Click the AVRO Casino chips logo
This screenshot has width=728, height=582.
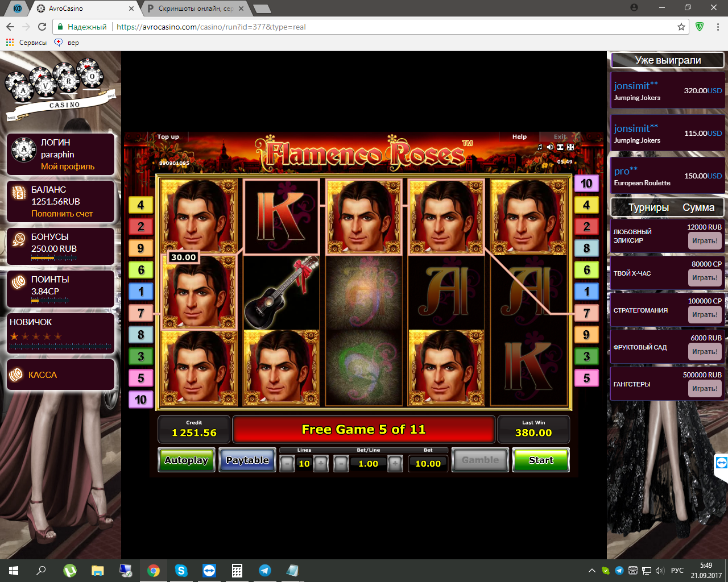pos(60,88)
